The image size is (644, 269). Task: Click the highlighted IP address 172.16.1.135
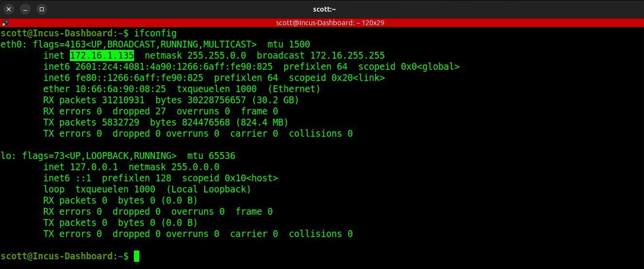(x=102, y=56)
